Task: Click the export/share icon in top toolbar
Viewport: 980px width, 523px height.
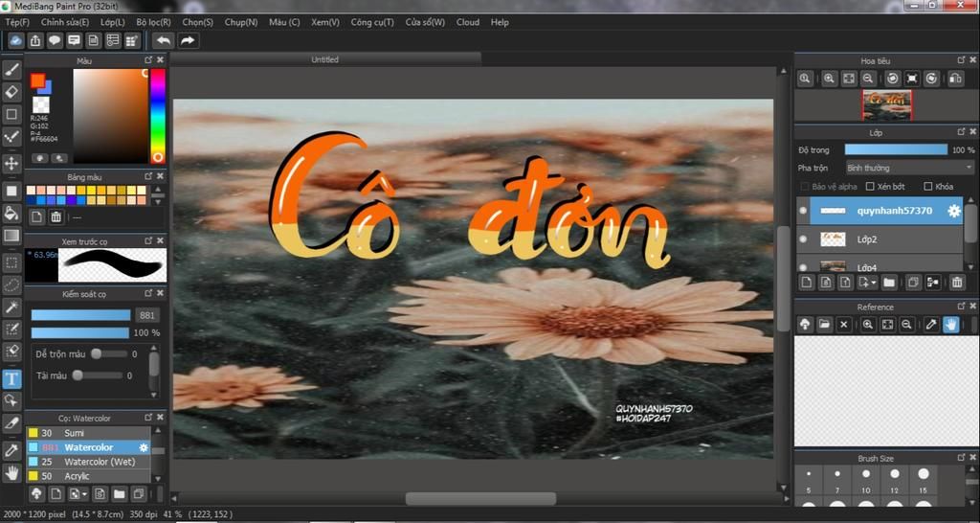Action: pos(35,40)
